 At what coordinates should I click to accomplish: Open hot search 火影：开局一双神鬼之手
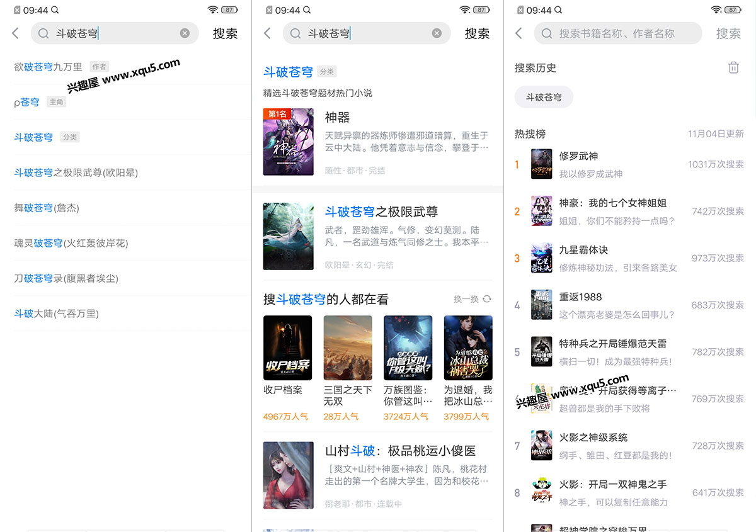(612, 484)
